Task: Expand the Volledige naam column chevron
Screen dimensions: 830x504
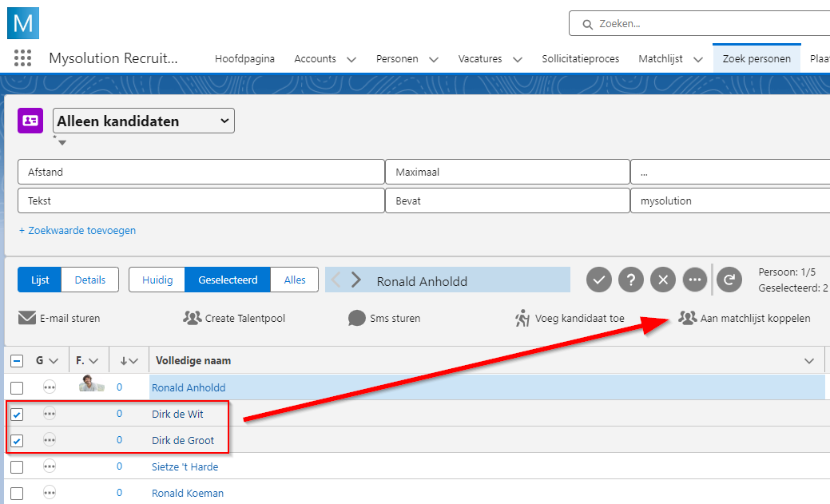Action: click(x=808, y=361)
